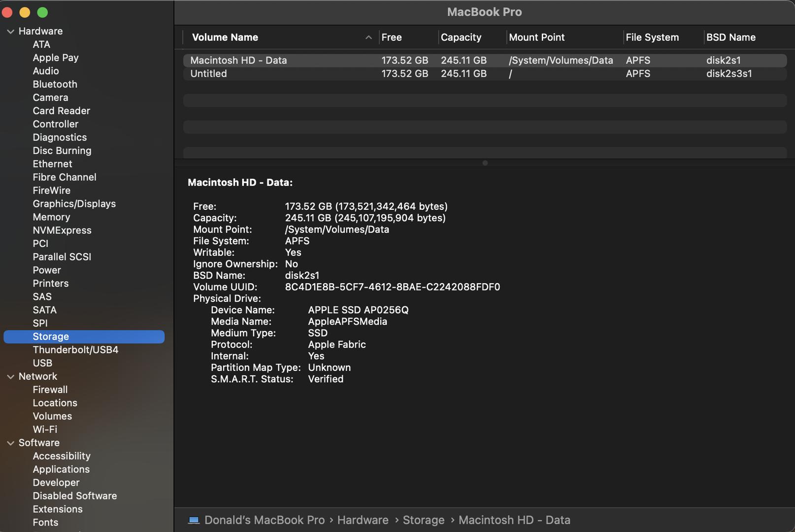Click Hardware in the path bar
The height and width of the screenshot is (532, 795).
(363, 520)
